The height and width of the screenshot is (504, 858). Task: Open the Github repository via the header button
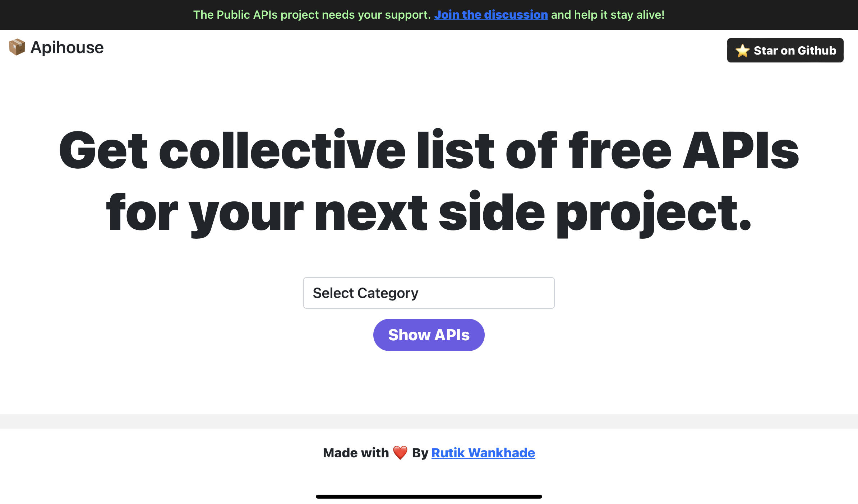785,50
